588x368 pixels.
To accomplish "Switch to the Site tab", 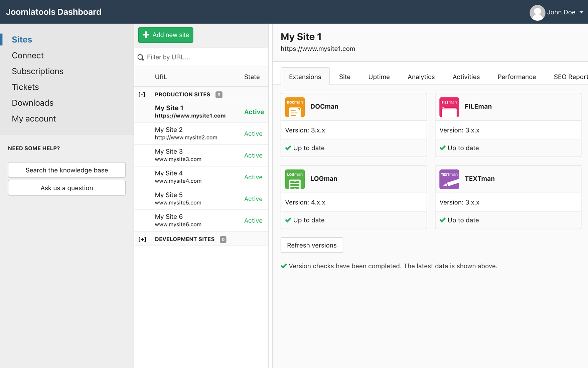I will (344, 77).
